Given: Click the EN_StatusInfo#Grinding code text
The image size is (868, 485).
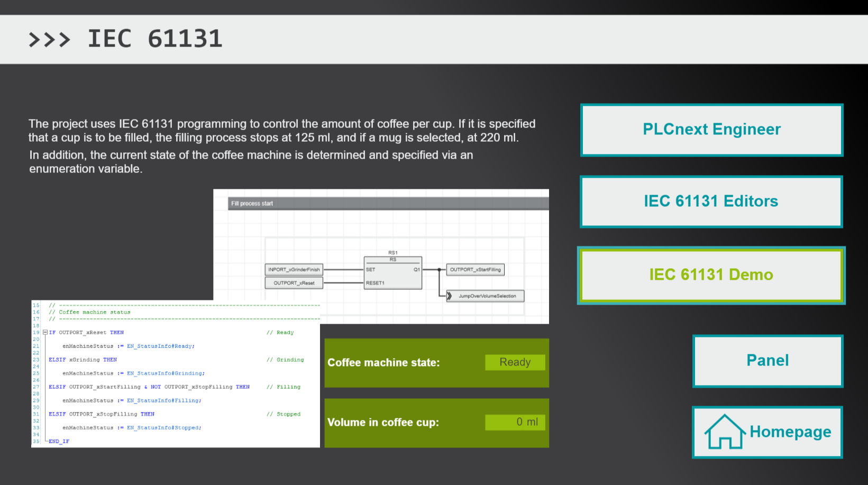Looking at the screenshot, I should [166, 373].
